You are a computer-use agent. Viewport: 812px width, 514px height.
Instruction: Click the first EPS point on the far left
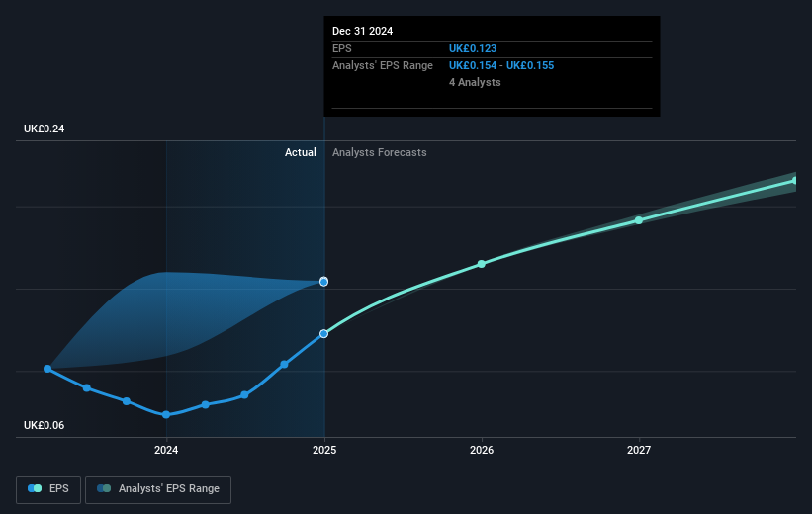pos(47,369)
